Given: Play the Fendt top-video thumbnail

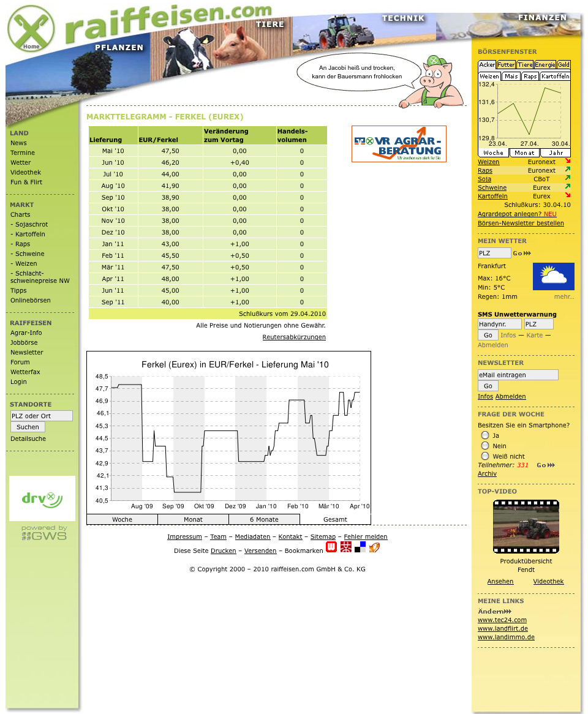Looking at the screenshot, I should tap(526, 527).
